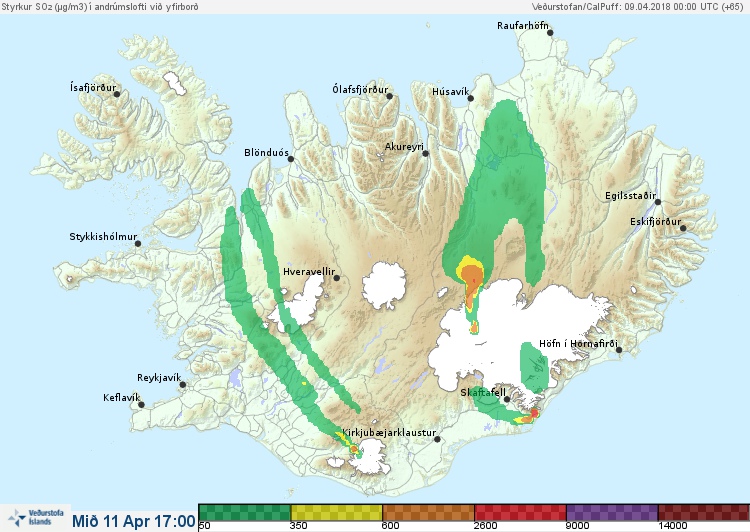Click the Ísafjörður town marker dot
The image size is (750, 532).
click(x=117, y=94)
